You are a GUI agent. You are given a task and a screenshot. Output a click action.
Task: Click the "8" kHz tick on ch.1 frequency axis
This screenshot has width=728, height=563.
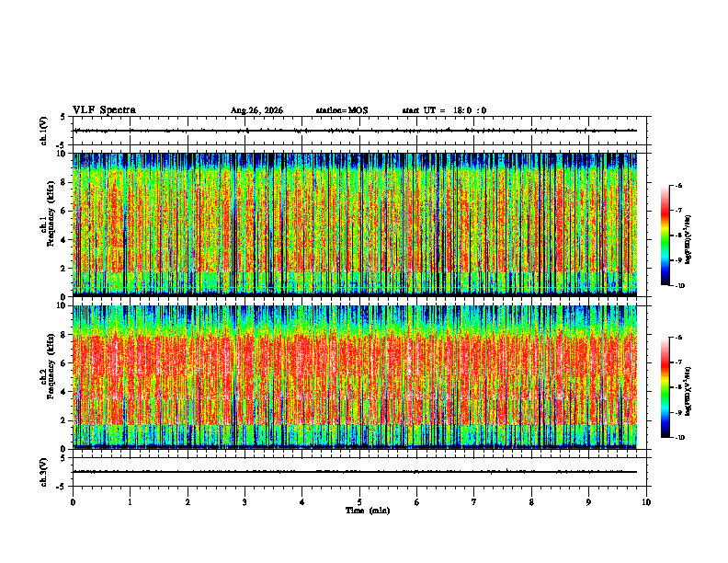pyautogui.click(x=63, y=182)
